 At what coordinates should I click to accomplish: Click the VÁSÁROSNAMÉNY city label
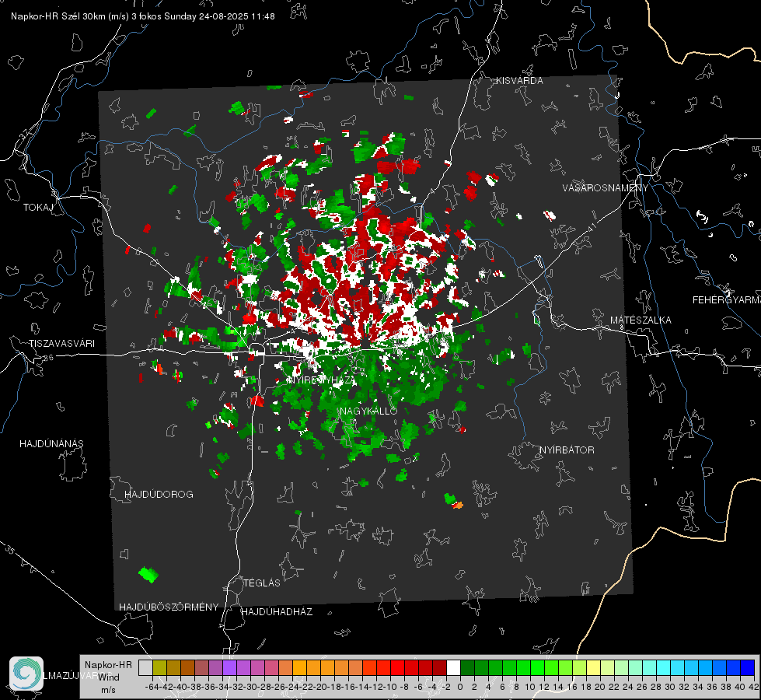606,188
